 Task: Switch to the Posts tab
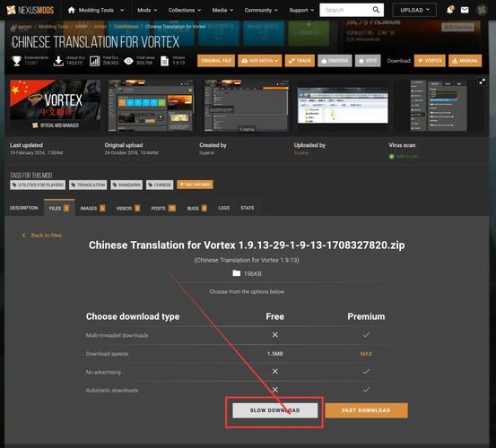coord(163,208)
